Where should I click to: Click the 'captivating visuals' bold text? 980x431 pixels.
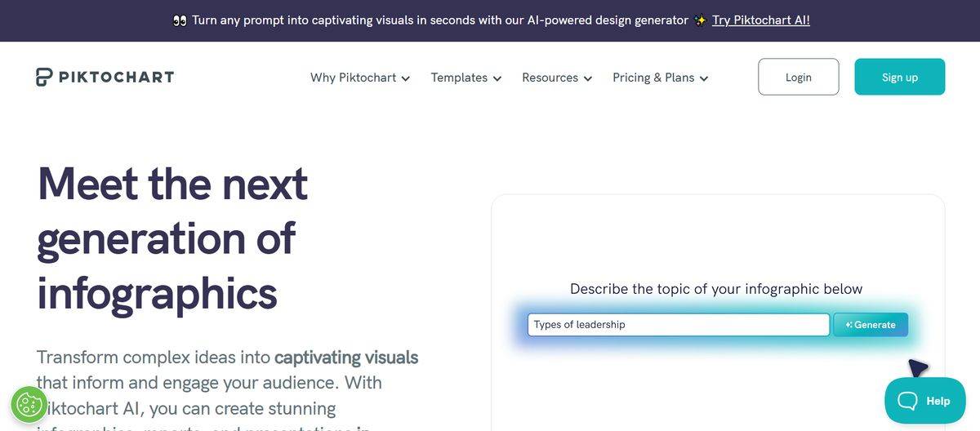tap(346, 358)
